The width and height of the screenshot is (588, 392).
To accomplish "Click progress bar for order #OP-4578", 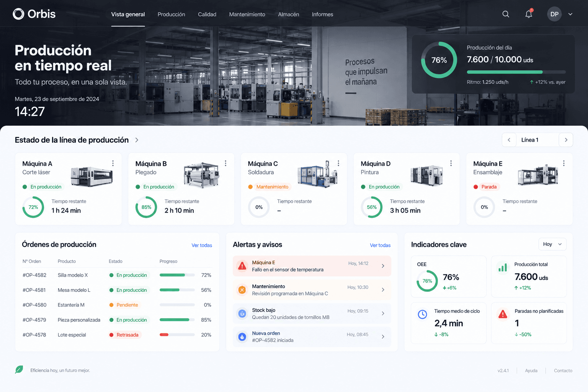I will click(x=177, y=335).
